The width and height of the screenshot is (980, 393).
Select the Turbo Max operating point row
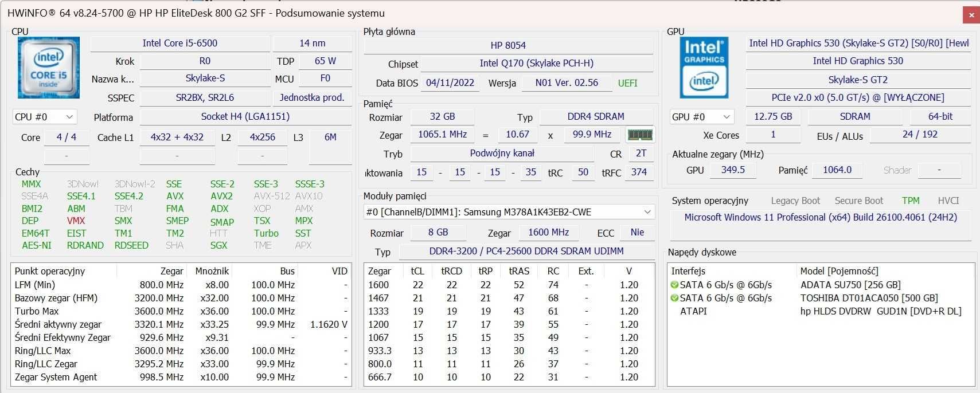tap(181, 311)
